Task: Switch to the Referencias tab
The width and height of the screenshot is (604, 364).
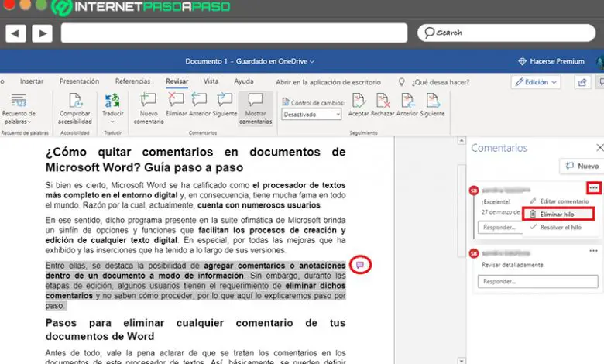Action: pyautogui.click(x=132, y=81)
